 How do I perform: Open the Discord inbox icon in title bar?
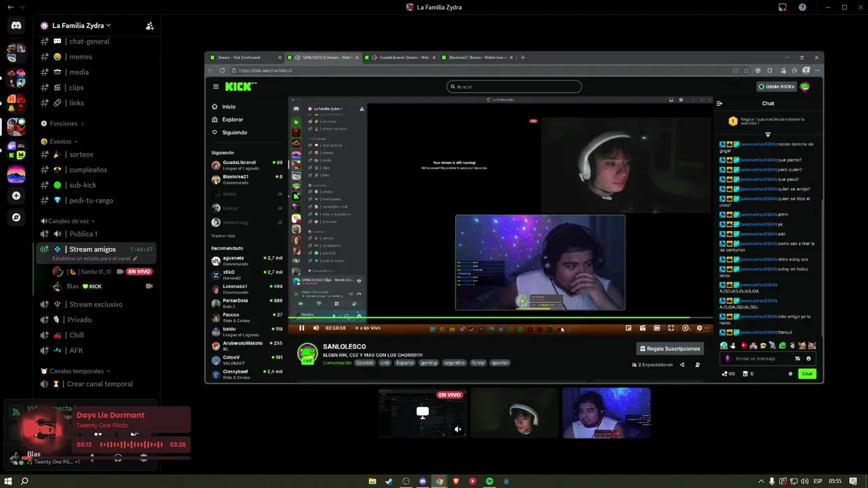coord(782,7)
